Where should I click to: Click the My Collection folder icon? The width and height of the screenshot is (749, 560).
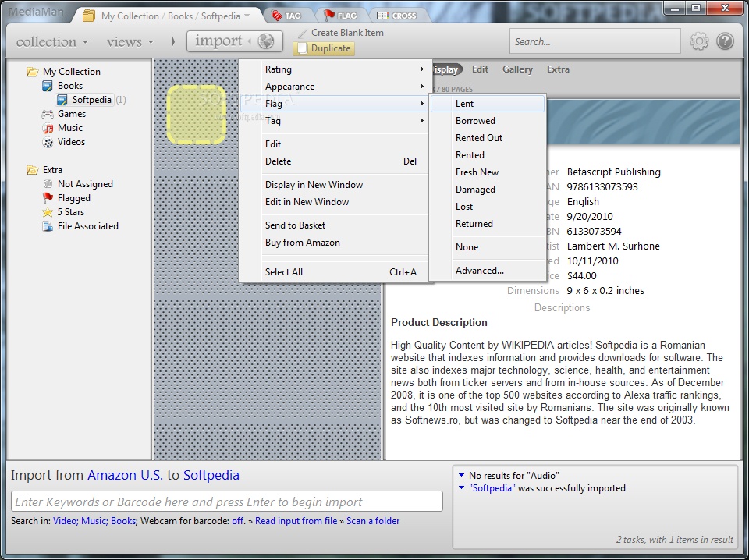point(33,72)
